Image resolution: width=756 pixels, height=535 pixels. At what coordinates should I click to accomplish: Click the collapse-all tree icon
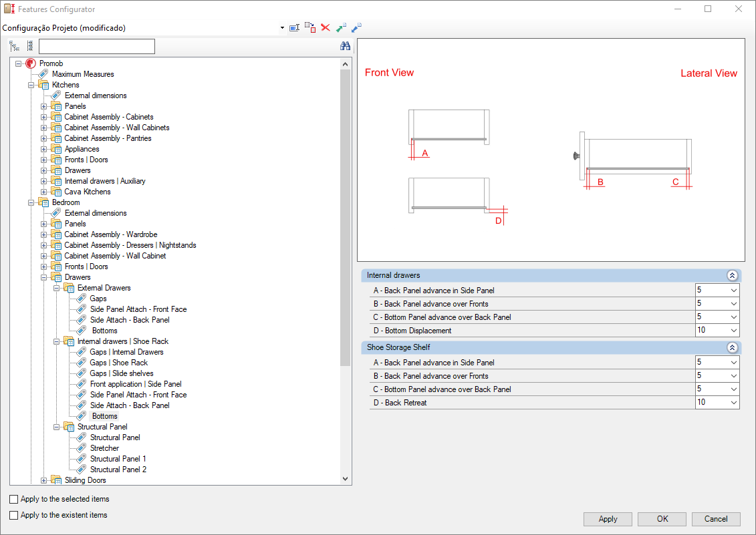pyautogui.click(x=30, y=46)
